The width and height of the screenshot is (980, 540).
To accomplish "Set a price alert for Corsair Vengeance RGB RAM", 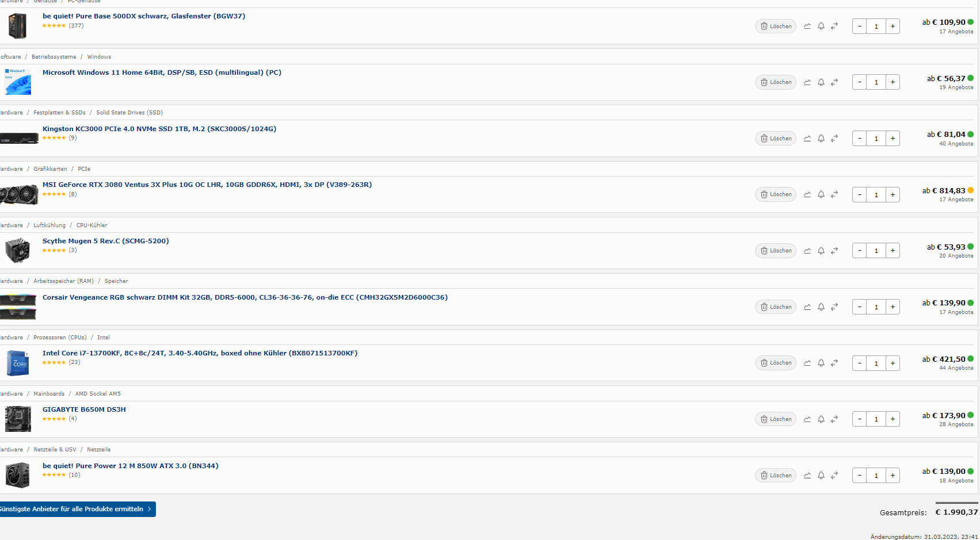I will pyautogui.click(x=821, y=307).
